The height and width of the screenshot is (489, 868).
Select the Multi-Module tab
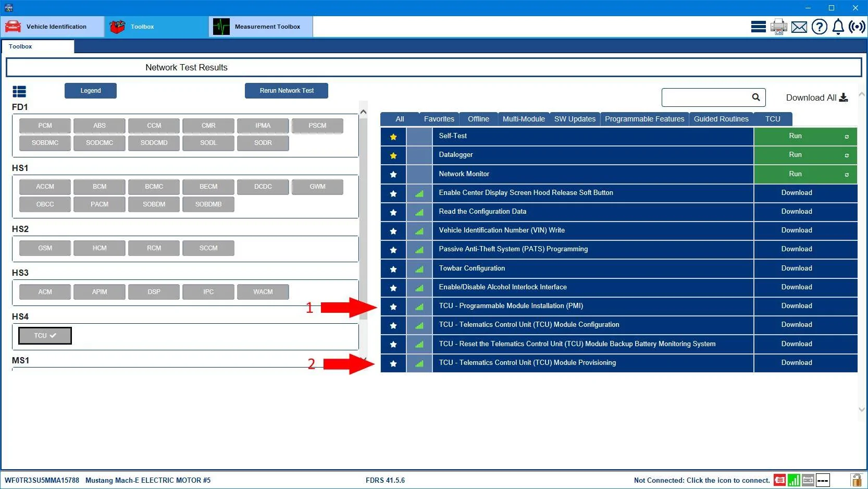[x=524, y=119]
